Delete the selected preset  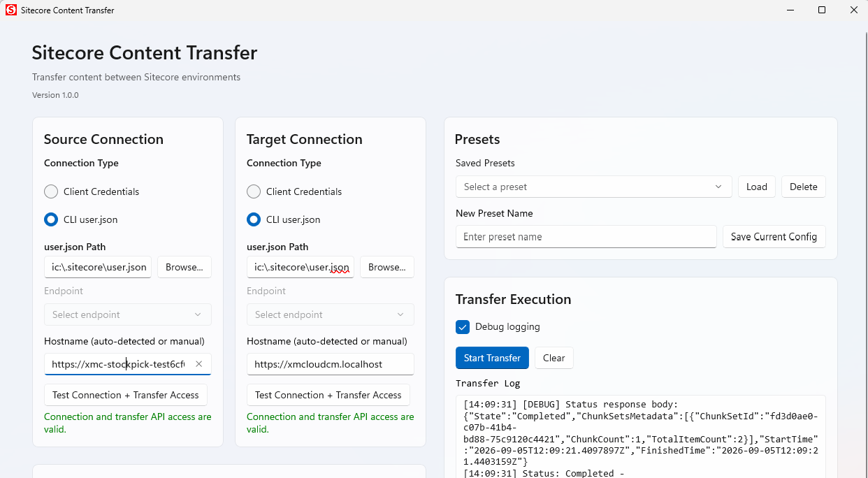pyautogui.click(x=804, y=187)
